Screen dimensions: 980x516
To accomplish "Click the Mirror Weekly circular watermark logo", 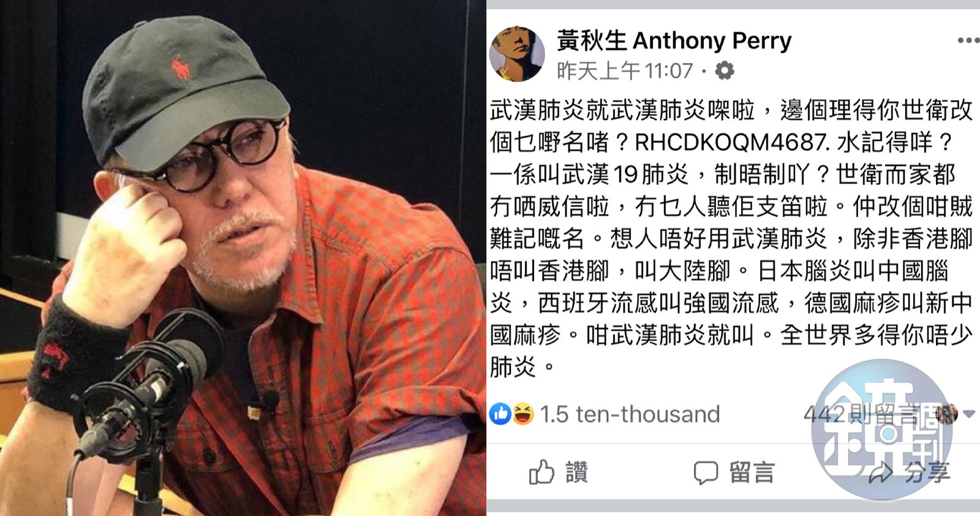I will [x=881, y=430].
